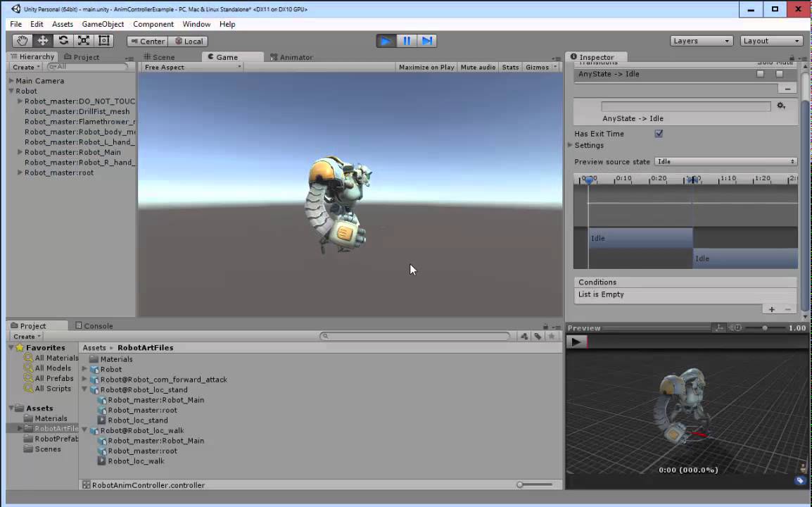Toggle Solo checkbox for AnyState -> Idle
The width and height of the screenshot is (812, 507).
pyautogui.click(x=760, y=74)
